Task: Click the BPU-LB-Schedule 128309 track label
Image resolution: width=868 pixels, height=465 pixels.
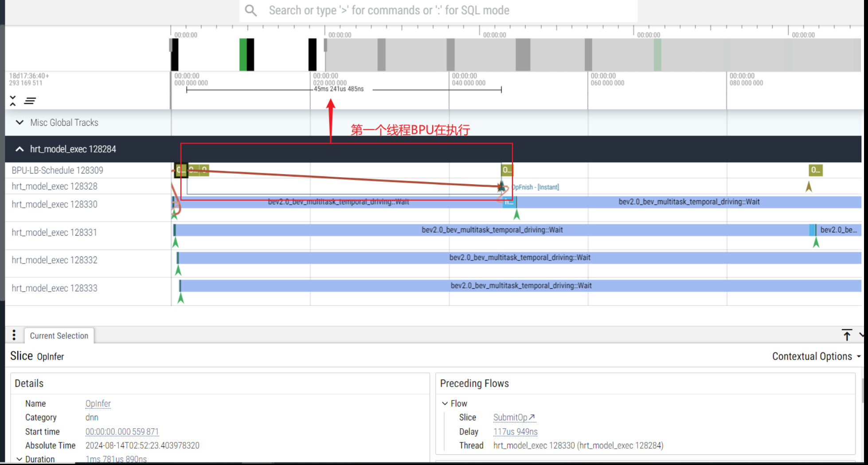Action: [58, 170]
